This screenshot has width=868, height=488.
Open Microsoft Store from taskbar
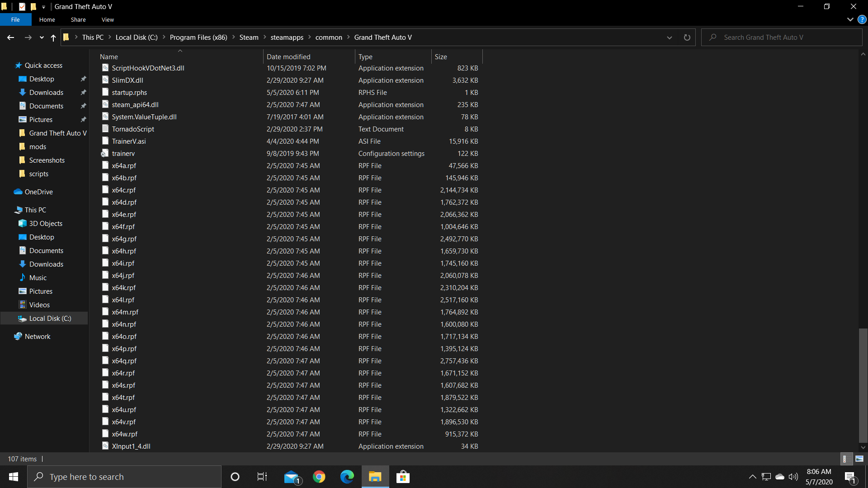pos(402,477)
